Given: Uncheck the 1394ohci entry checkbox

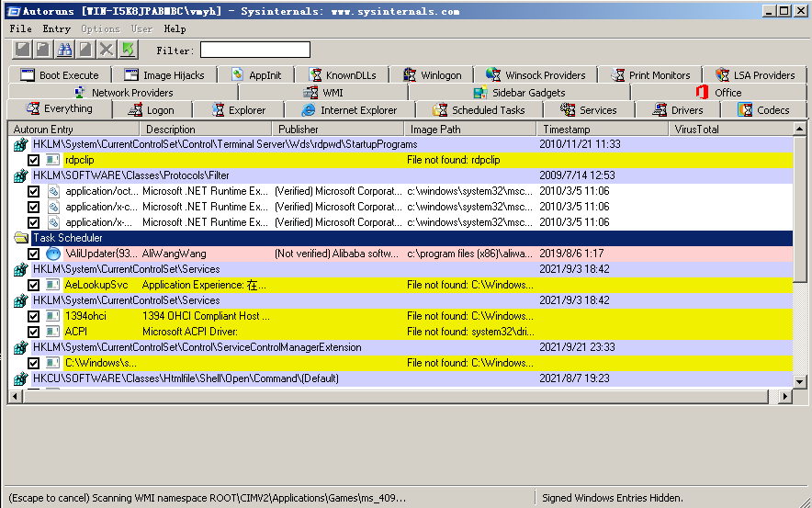Looking at the screenshot, I should [x=34, y=316].
